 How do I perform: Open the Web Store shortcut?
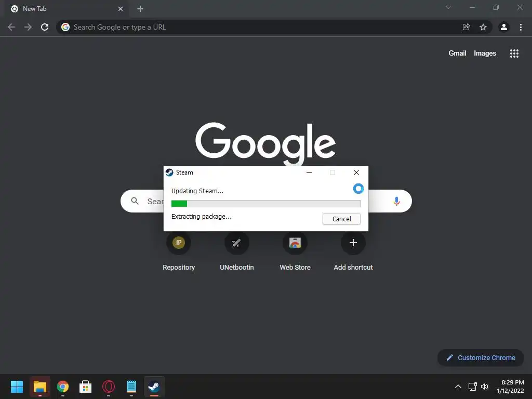pyautogui.click(x=295, y=252)
